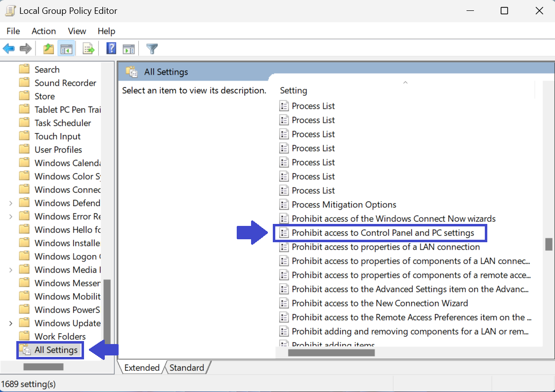Screen dimensions: 555x392
Task: Open the View menu
Action: 77,31
